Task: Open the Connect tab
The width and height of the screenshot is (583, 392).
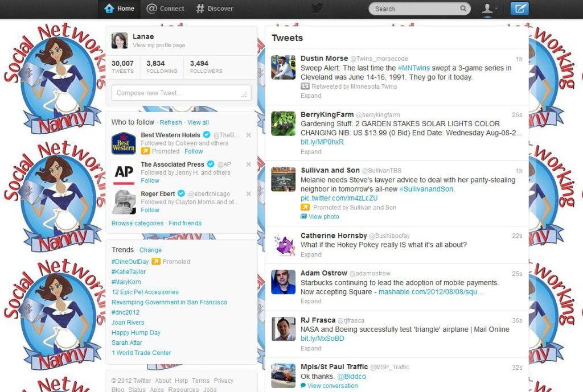Action: pos(165,9)
